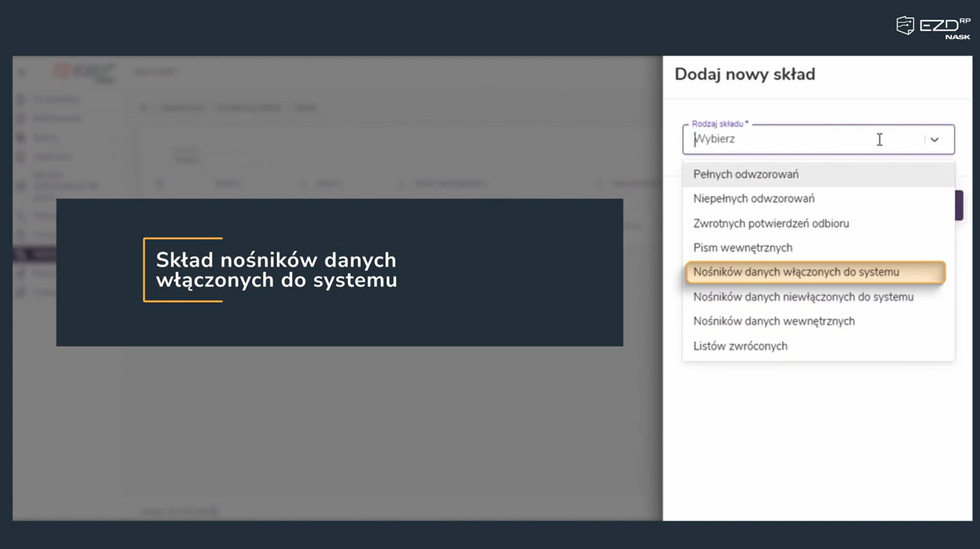Pick Zwrotnych potwierdzeń odbioru option

(x=818, y=224)
